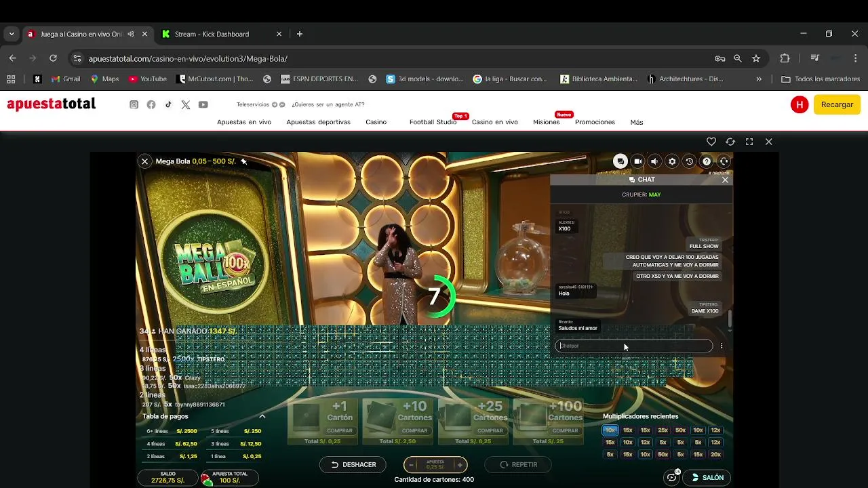Select the highlighted 10x recent multiplier

coord(610,430)
